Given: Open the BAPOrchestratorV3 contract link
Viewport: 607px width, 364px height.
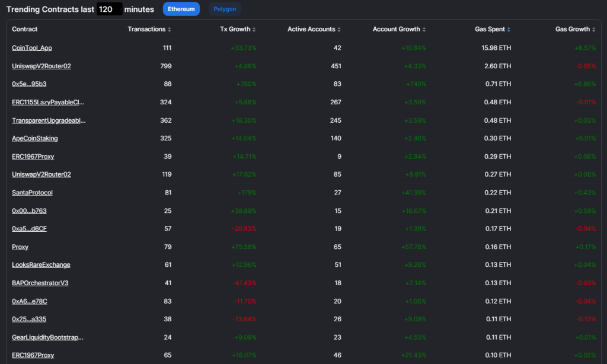Looking at the screenshot, I should click(x=40, y=283).
